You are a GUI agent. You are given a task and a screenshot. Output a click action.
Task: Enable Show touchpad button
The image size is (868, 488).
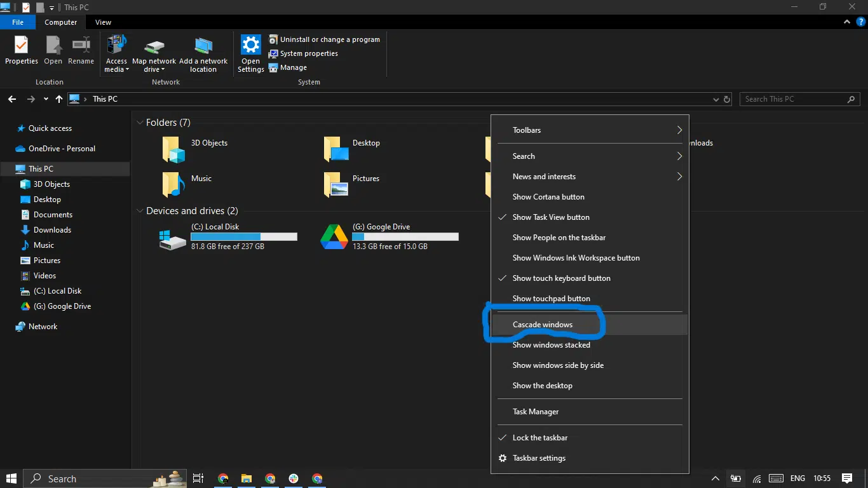(x=590, y=299)
